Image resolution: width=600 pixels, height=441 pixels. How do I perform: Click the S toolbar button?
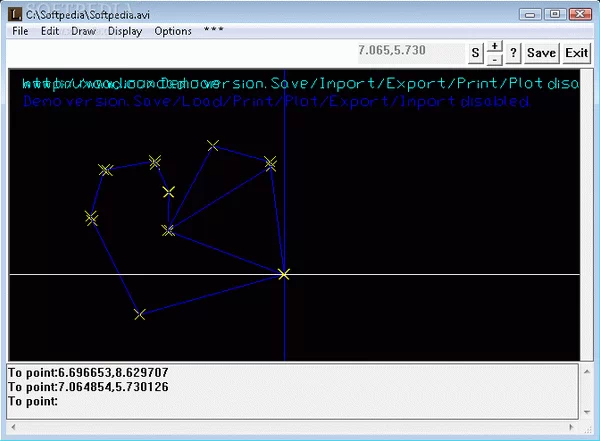(476, 53)
